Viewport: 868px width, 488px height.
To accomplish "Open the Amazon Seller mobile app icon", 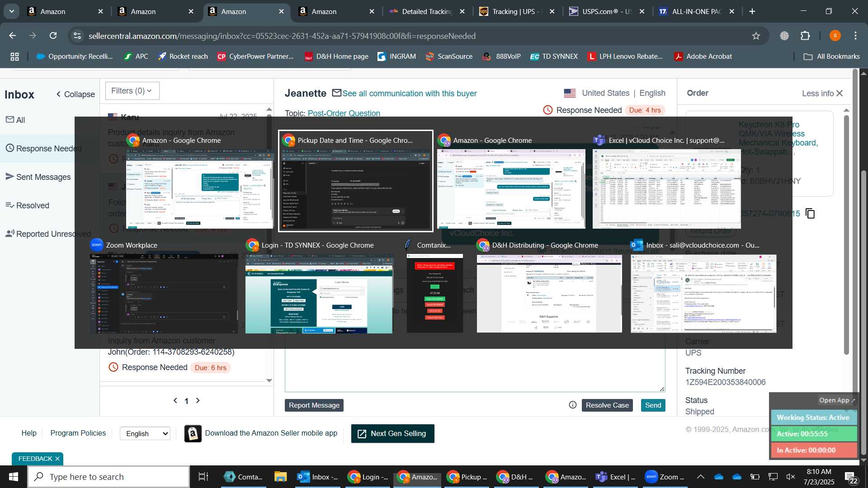I will [193, 433].
